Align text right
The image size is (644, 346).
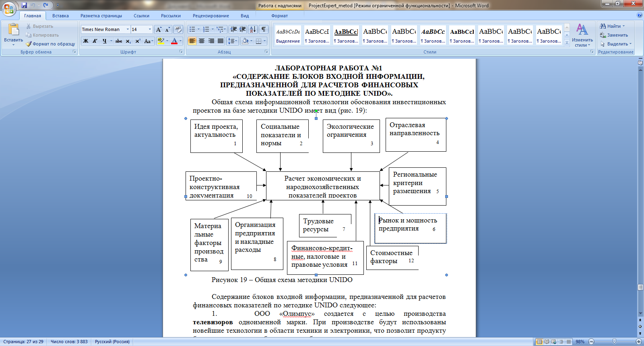tap(211, 41)
